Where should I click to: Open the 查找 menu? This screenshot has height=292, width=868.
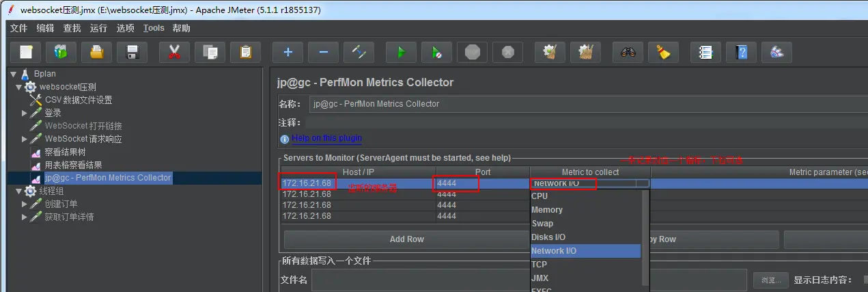(x=72, y=28)
